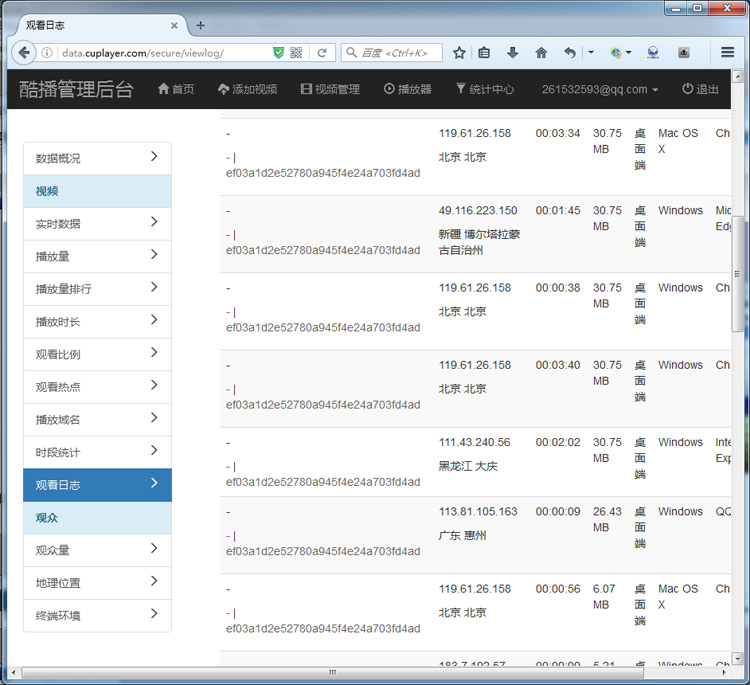Click location 广东 惠州
750x685 pixels.
[462, 535]
